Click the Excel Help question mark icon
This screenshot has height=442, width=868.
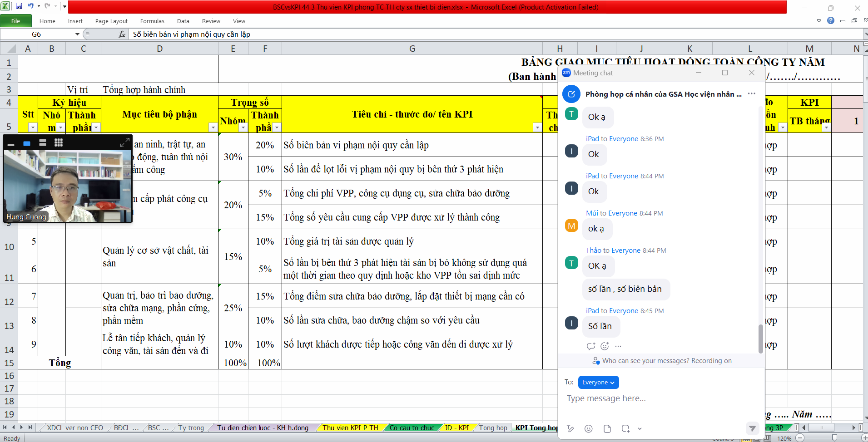(830, 21)
